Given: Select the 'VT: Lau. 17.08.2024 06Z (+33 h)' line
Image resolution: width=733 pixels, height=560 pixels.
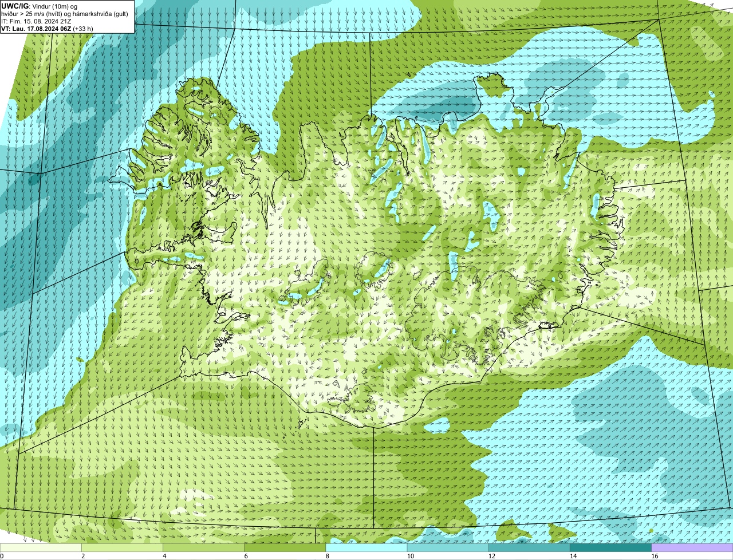Looking at the screenshot, I should point(47,29).
